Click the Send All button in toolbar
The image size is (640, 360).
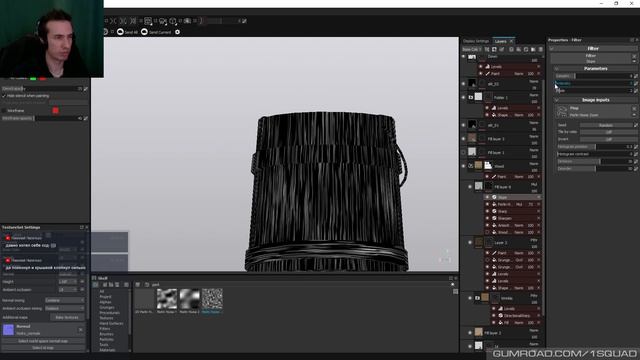coord(127,32)
